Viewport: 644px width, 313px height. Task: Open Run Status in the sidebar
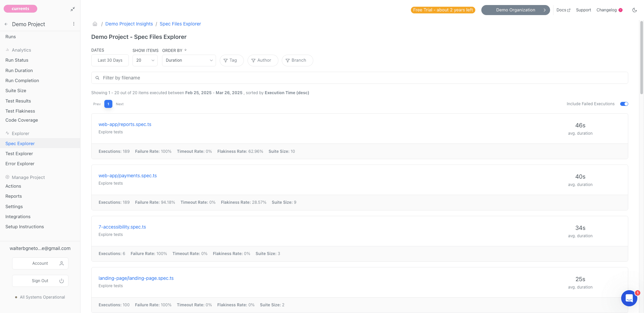(17, 60)
